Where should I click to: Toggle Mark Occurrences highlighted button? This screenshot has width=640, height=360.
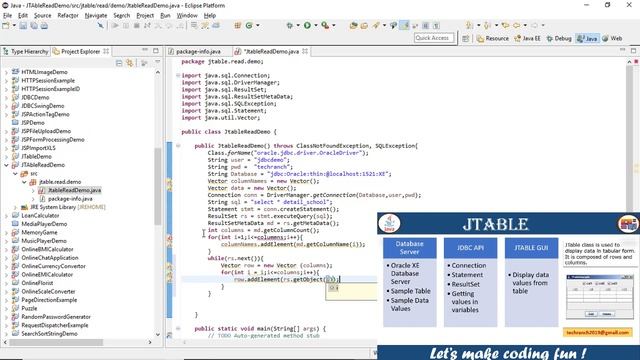[x=404, y=26]
